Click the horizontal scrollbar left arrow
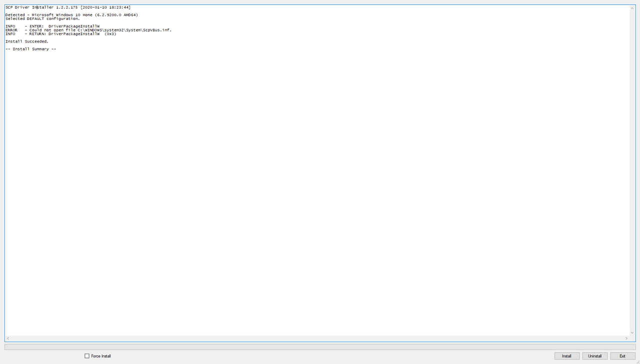The image size is (640, 364). (x=8, y=338)
